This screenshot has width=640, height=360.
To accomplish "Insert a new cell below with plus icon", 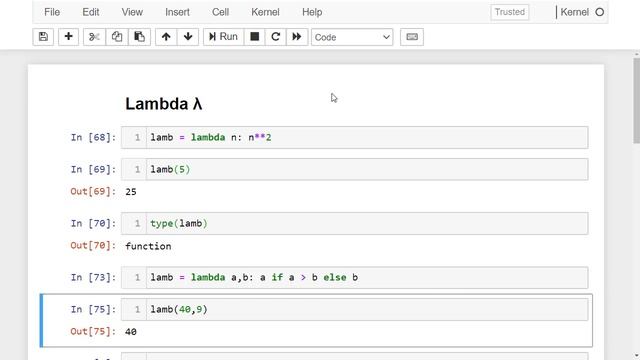I will (68, 37).
